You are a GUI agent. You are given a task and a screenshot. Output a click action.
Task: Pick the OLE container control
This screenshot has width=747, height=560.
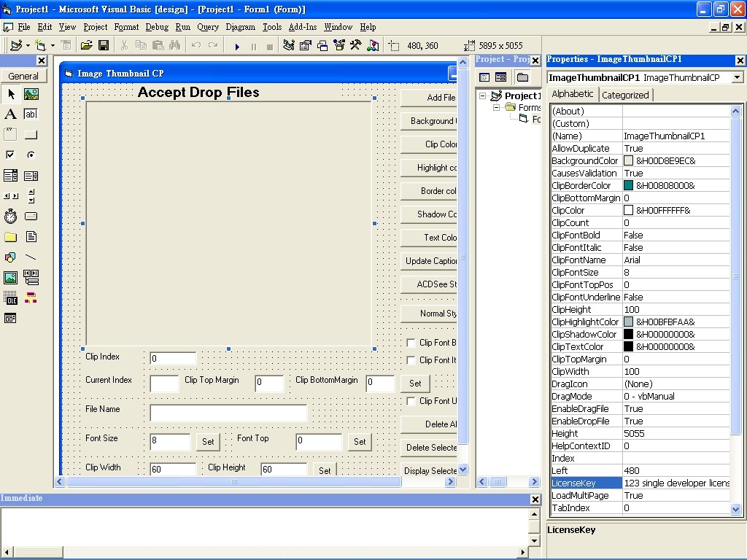point(10,298)
